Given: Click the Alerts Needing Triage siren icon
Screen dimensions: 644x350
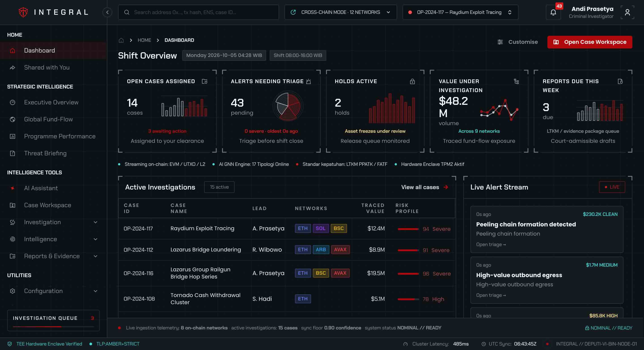Looking at the screenshot, I should [309, 81].
